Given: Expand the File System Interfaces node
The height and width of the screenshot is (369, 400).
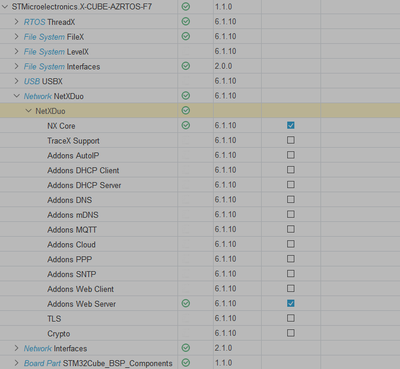Looking at the screenshot, I should pos(16,66).
